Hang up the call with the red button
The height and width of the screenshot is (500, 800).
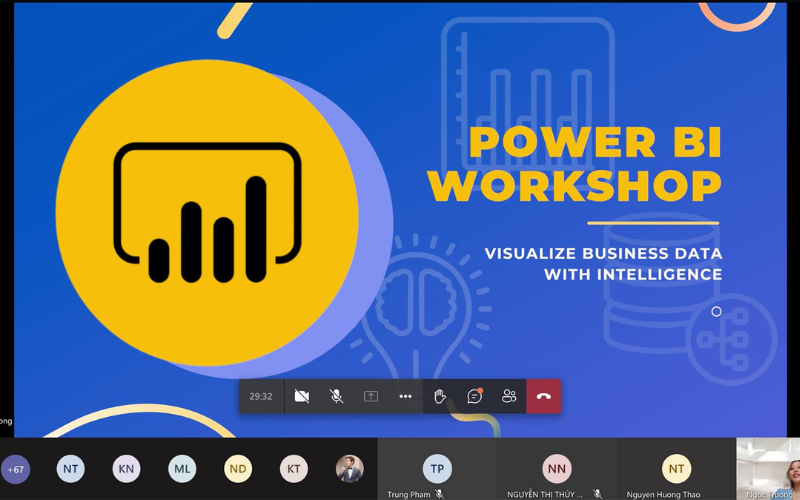click(544, 396)
